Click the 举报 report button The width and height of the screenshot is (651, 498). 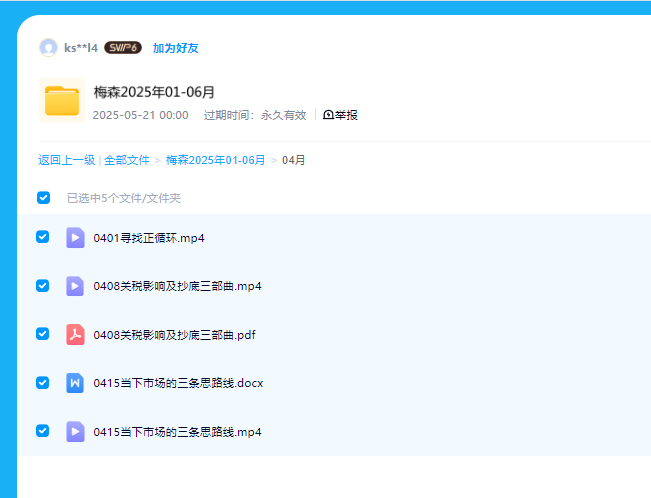coord(340,115)
